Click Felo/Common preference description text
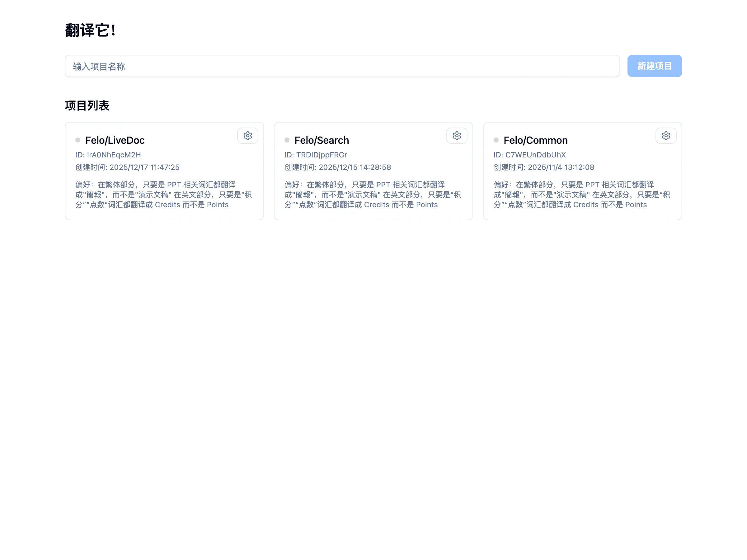This screenshot has width=747, height=560. (581, 195)
